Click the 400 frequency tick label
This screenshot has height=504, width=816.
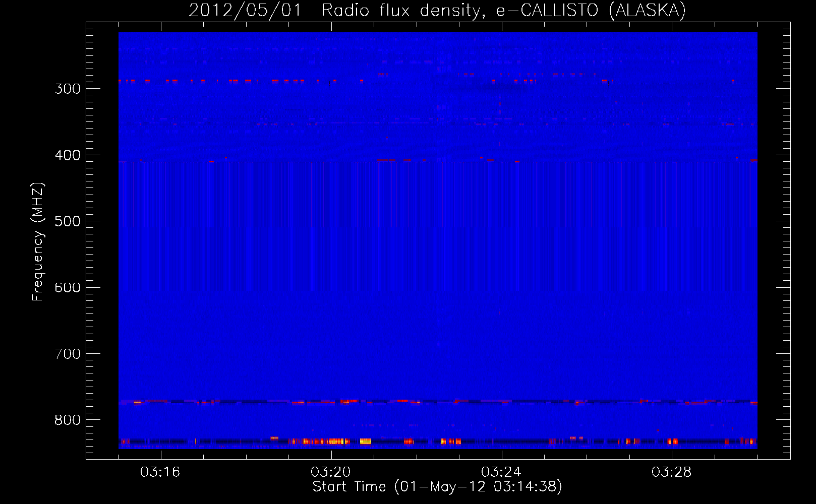68,155
